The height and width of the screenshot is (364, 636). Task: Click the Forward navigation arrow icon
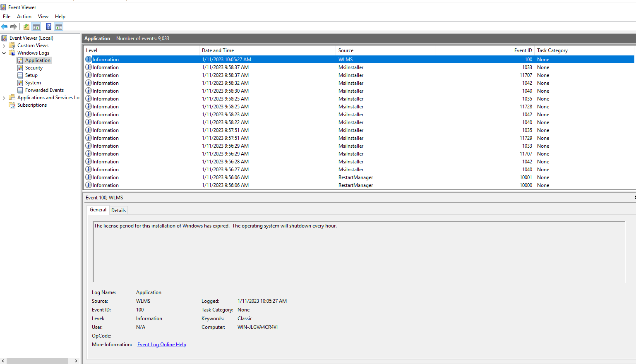(13, 26)
